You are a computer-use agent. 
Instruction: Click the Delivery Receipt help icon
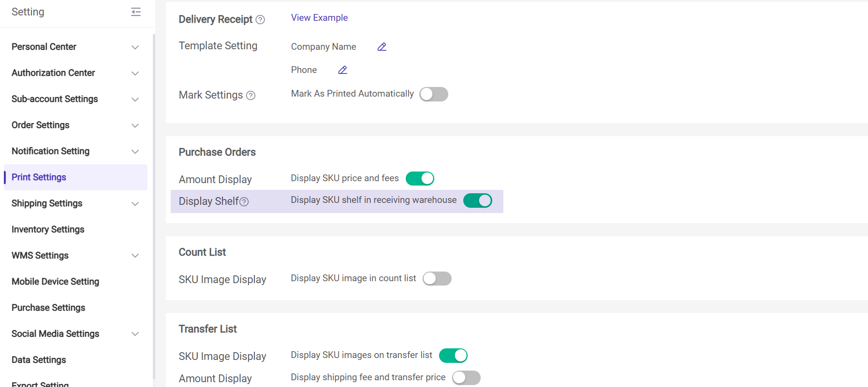click(x=260, y=20)
